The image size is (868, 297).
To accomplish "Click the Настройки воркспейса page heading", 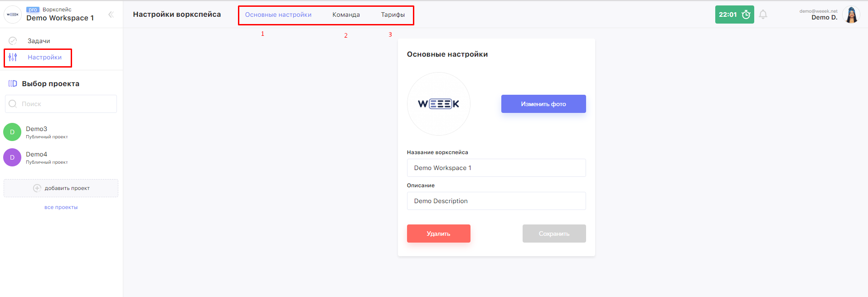I will click(177, 15).
